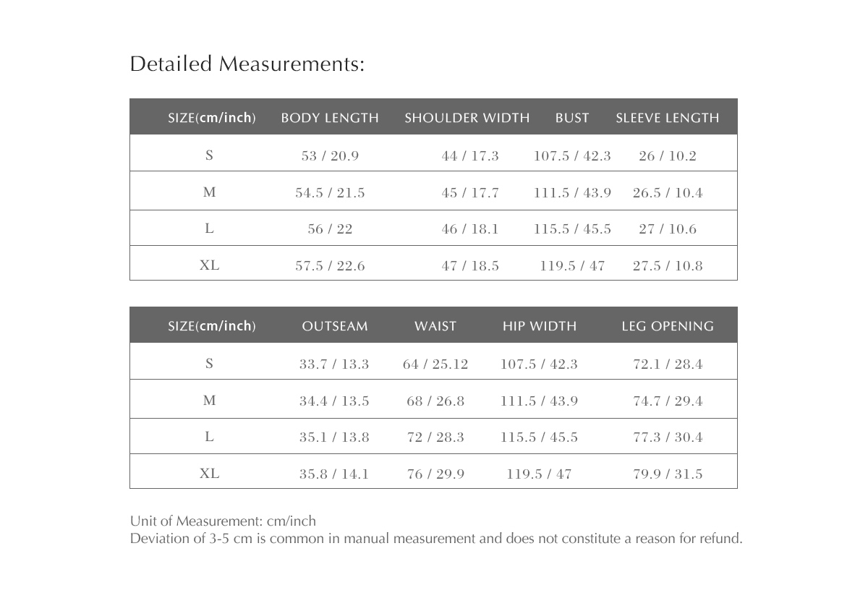Select the WAIST column header
The height and width of the screenshot is (598, 868).
coord(435,326)
